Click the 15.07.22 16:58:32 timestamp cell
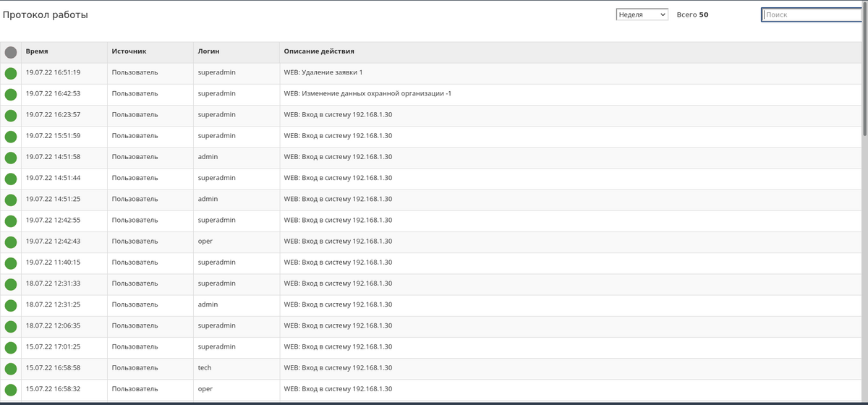 (53, 388)
